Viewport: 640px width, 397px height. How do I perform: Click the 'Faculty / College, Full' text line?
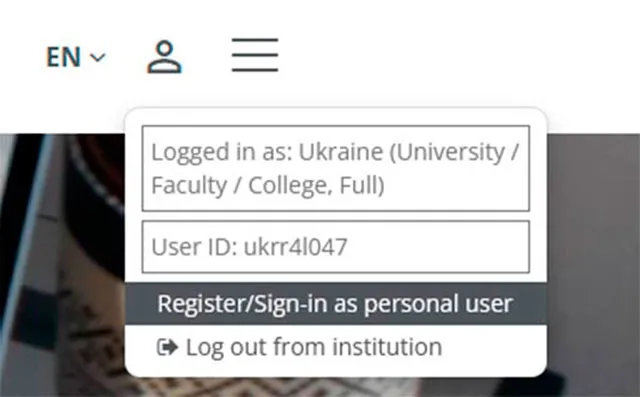(268, 186)
